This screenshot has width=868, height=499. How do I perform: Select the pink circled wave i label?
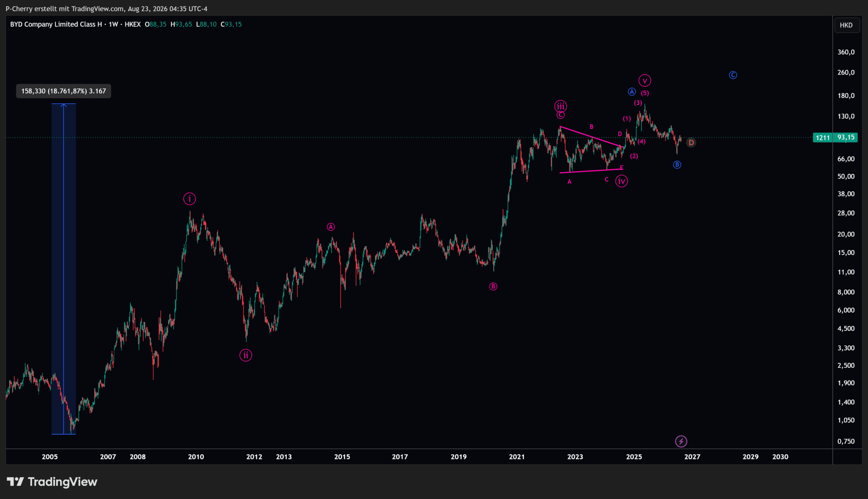pos(190,199)
